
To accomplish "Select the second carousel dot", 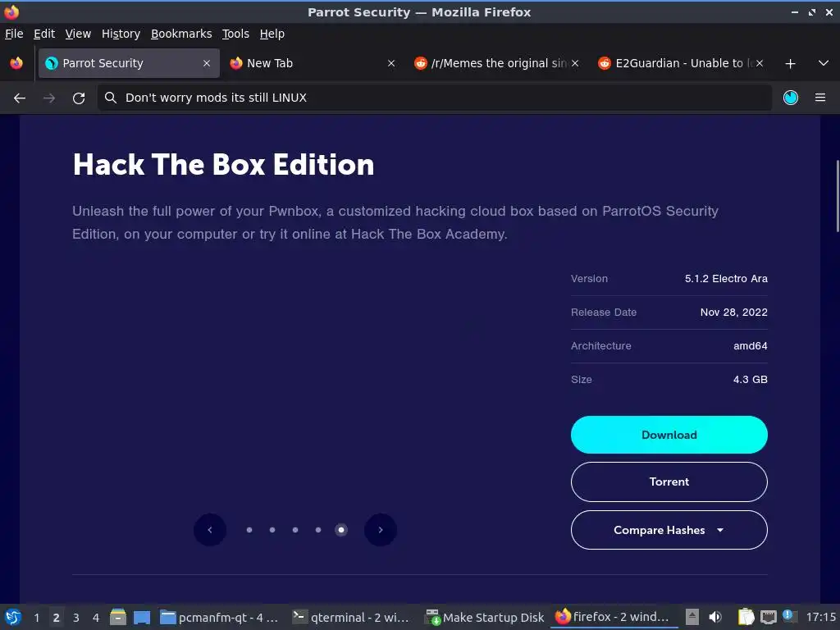I will (x=272, y=530).
